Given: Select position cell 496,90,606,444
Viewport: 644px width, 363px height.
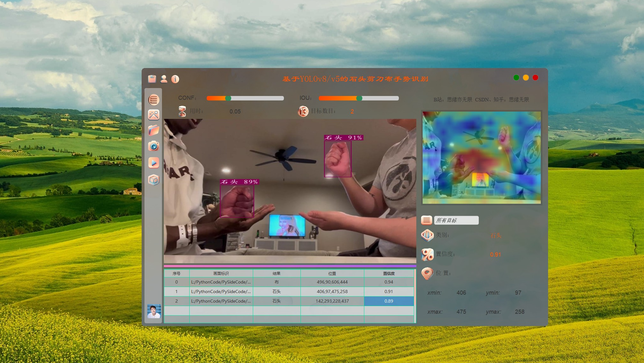Looking at the screenshot, I should [332, 282].
